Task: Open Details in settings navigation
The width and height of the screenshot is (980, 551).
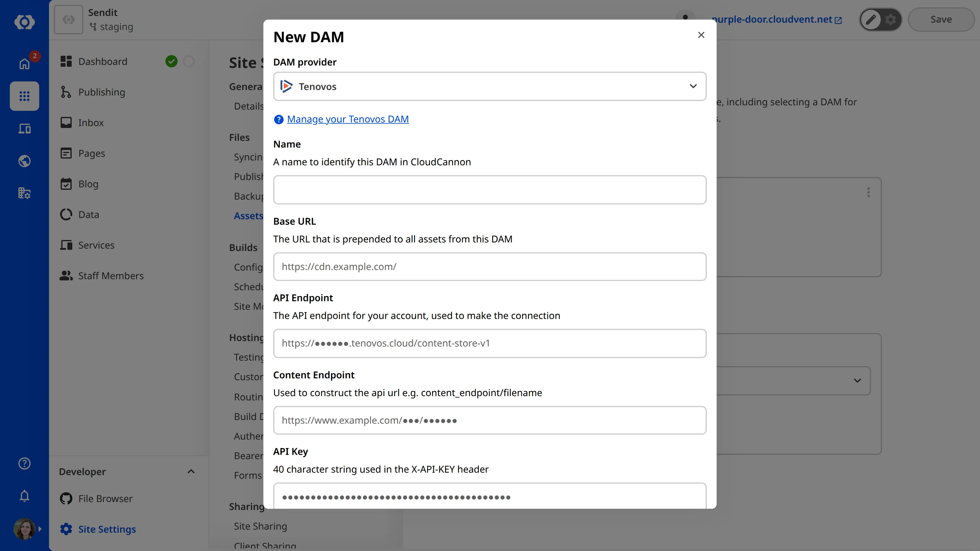Action: click(x=248, y=106)
